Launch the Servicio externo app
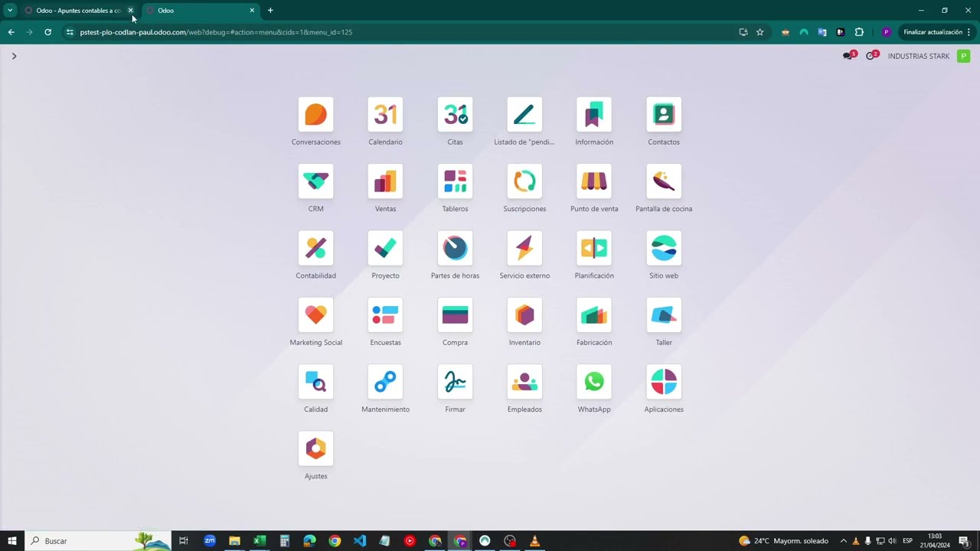This screenshot has height=551, width=980. pyautogui.click(x=524, y=248)
